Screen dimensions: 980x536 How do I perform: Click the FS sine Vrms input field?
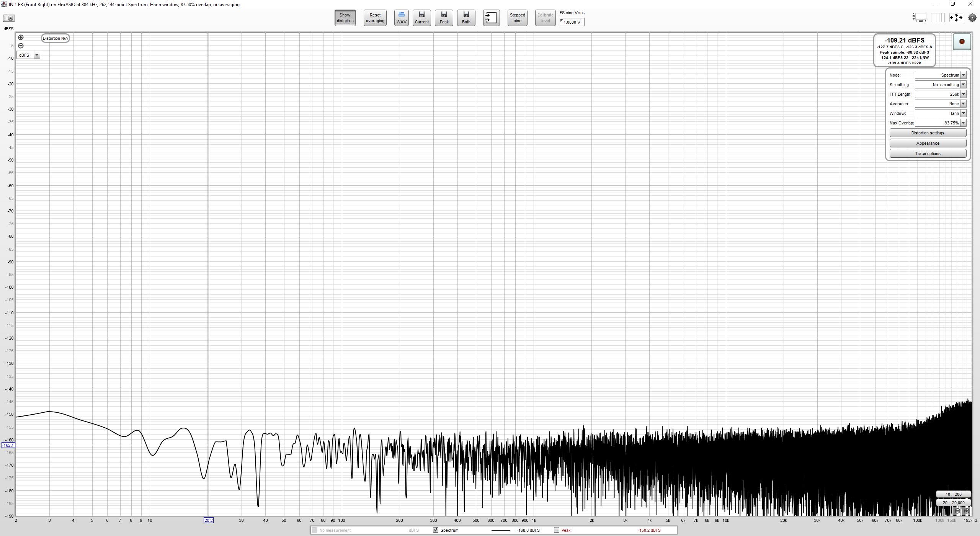(572, 22)
